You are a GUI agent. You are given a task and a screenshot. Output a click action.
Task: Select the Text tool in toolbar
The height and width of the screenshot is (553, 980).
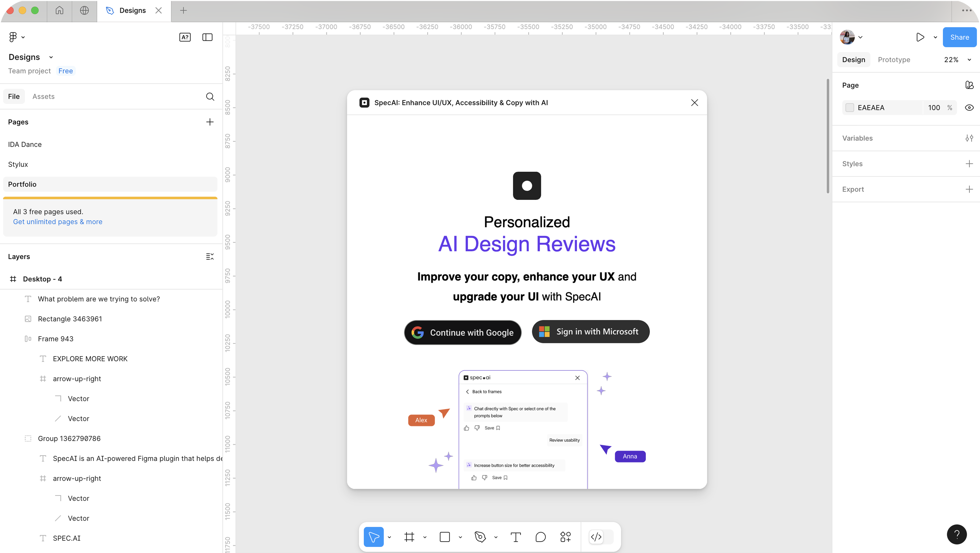pyautogui.click(x=515, y=537)
